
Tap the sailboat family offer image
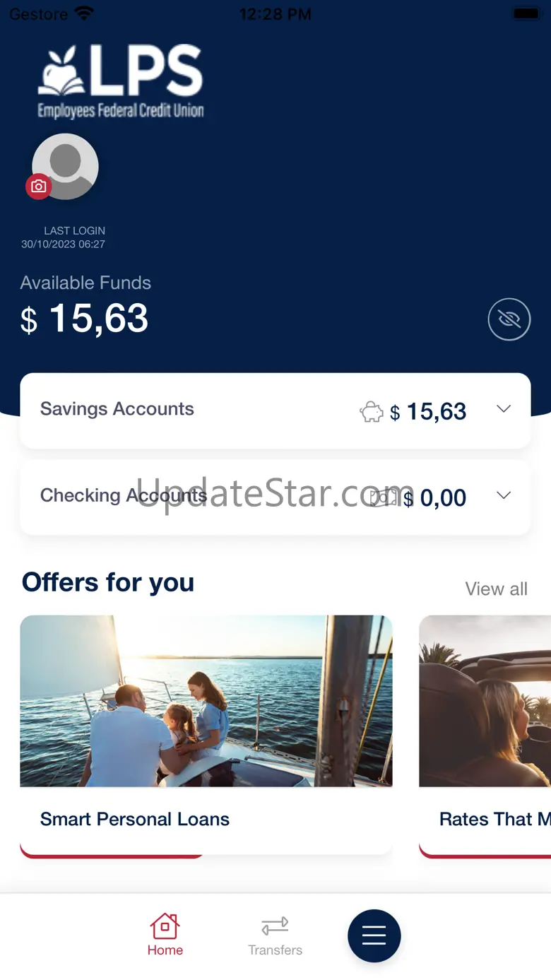pos(206,701)
